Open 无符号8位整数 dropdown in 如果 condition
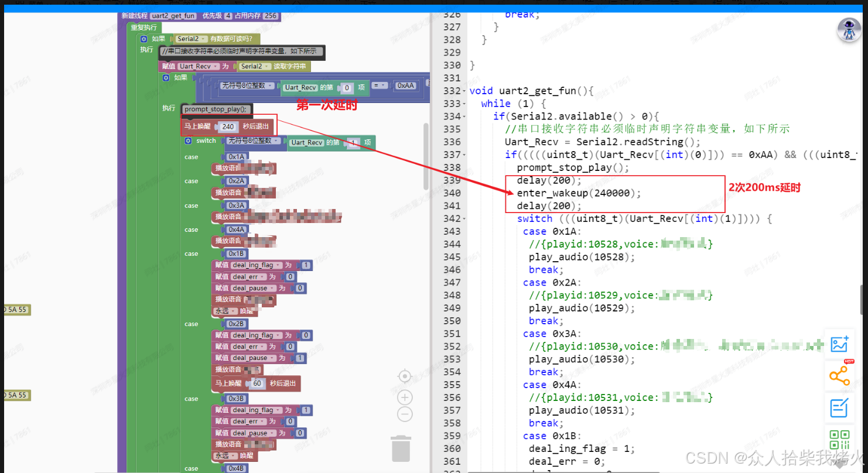This screenshot has height=473, width=868. (x=248, y=85)
